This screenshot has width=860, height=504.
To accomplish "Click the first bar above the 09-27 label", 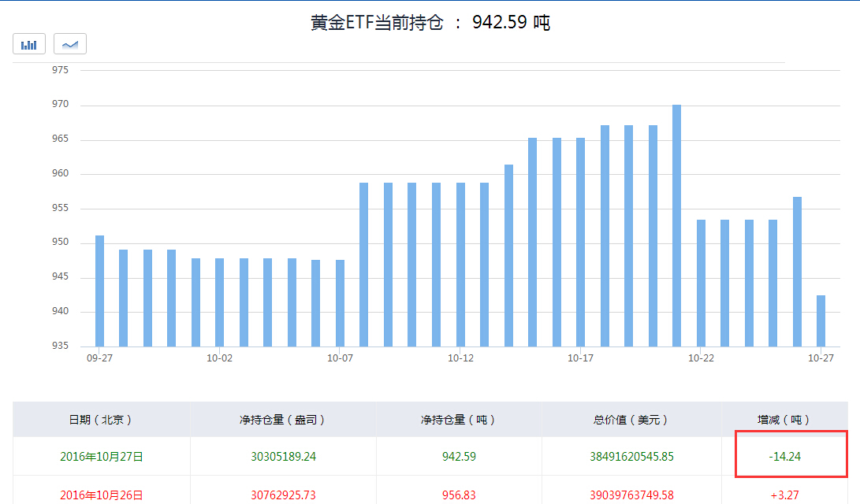I will coord(100,291).
